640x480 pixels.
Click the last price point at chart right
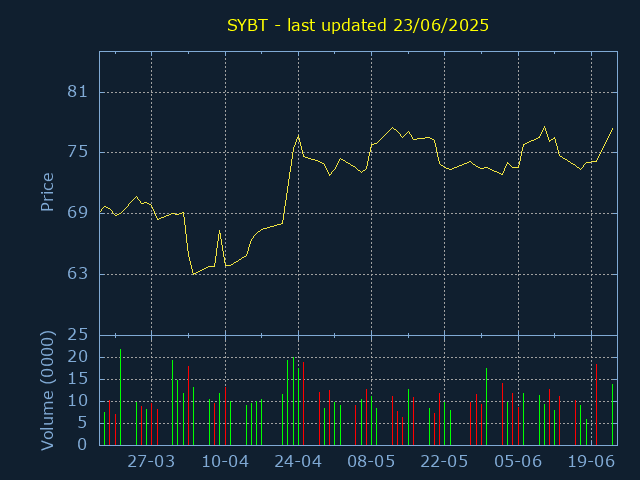(613, 128)
